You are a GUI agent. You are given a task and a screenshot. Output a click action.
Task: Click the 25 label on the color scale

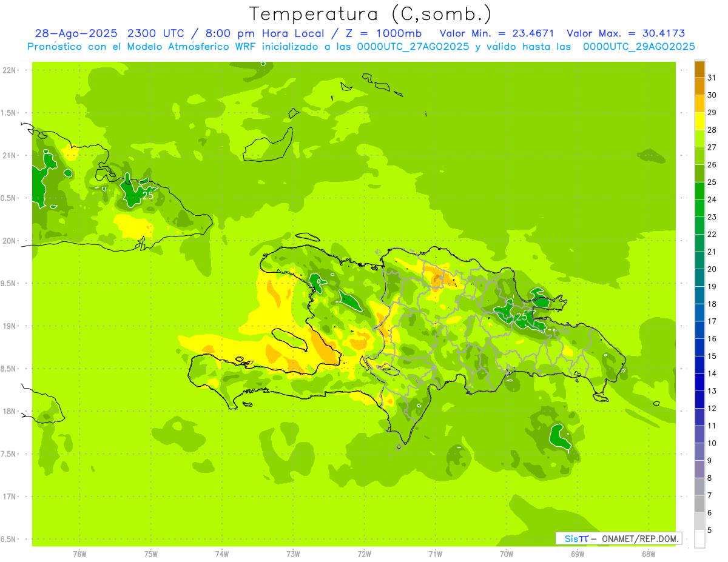pyautogui.click(x=712, y=182)
